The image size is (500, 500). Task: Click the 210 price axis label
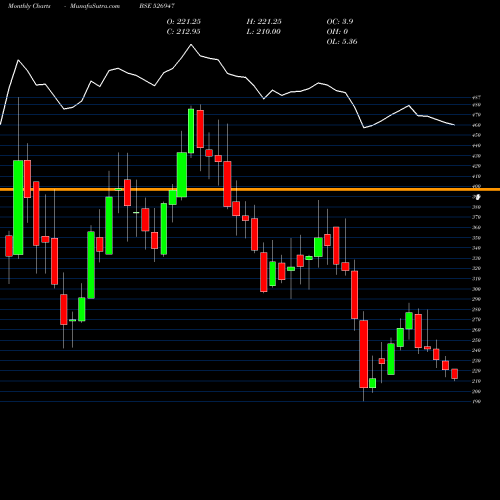(x=477, y=381)
